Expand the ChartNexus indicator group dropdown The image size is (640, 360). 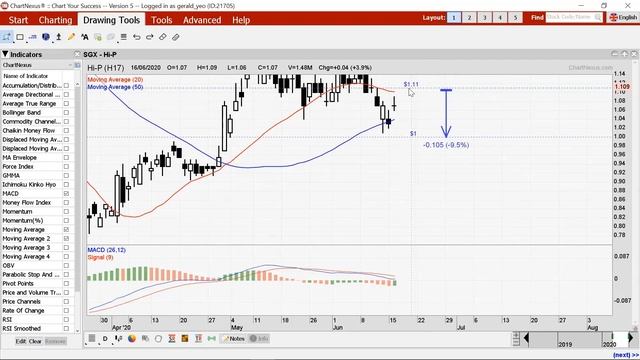[x=70, y=65]
